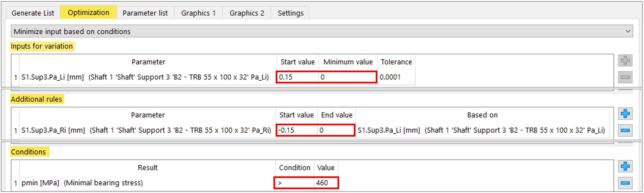644x193 pixels.
Task: Click the greyed plus icon for Inputs for variation
Action: point(625,61)
